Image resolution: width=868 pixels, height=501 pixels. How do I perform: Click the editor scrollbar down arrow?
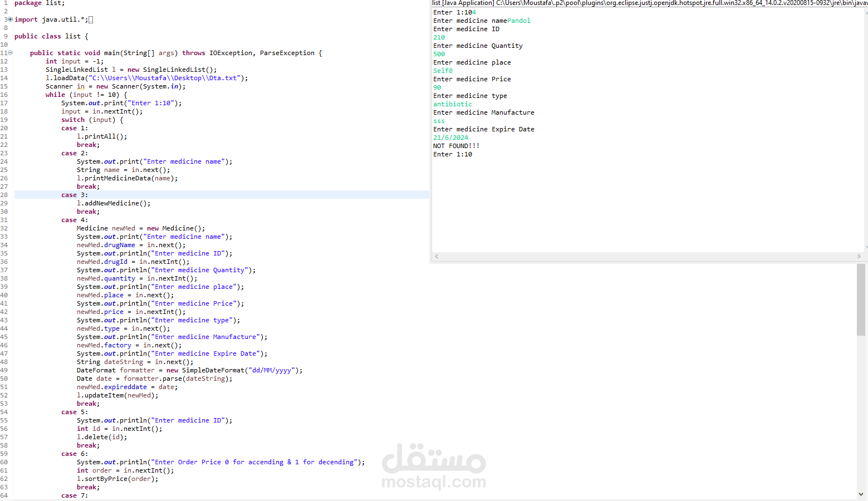tap(861, 494)
